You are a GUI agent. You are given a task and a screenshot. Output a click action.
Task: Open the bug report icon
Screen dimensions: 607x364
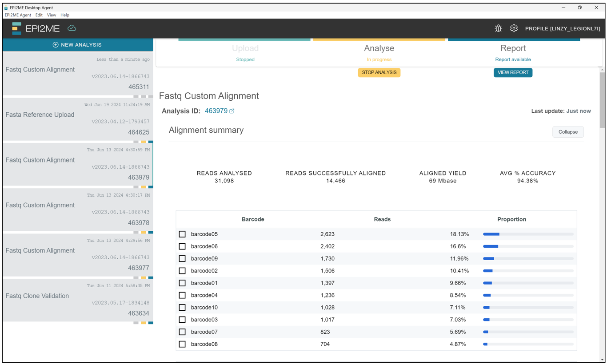(x=498, y=28)
